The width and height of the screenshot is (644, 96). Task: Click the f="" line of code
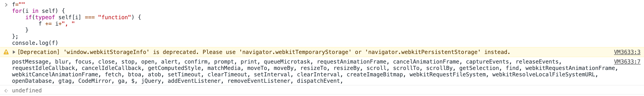pos(18,5)
